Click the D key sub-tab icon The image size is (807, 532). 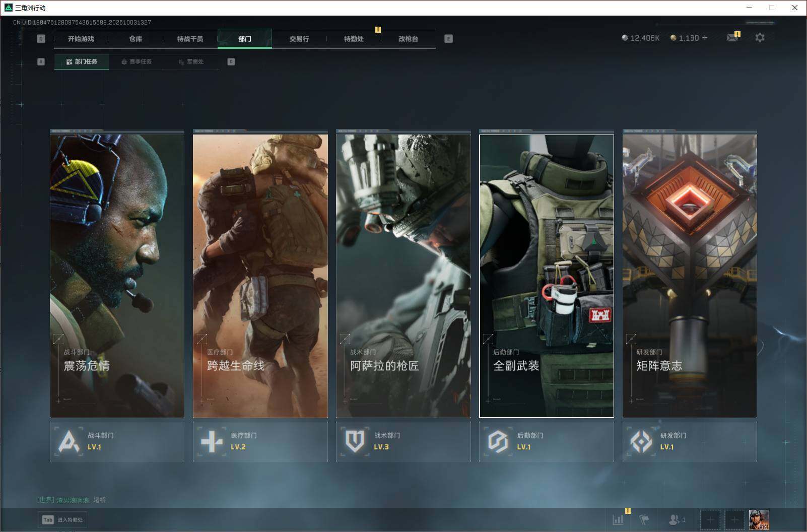click(231, 62)
